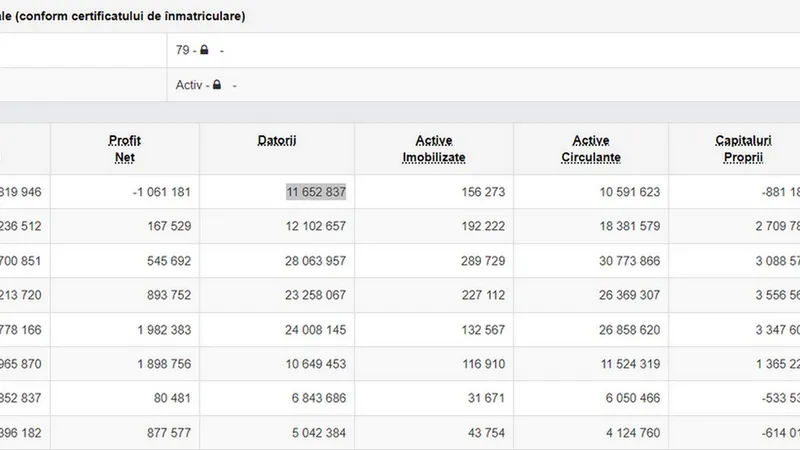800x450 pixels.
Task: Click the Capitaluri Proprii column header
Action: (743, 148)
